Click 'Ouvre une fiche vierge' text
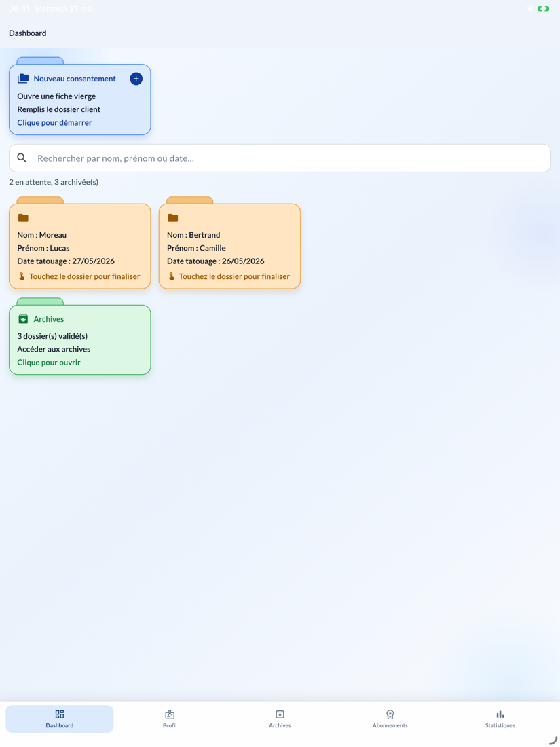The image size is (560, 747). tap(56, 96)
